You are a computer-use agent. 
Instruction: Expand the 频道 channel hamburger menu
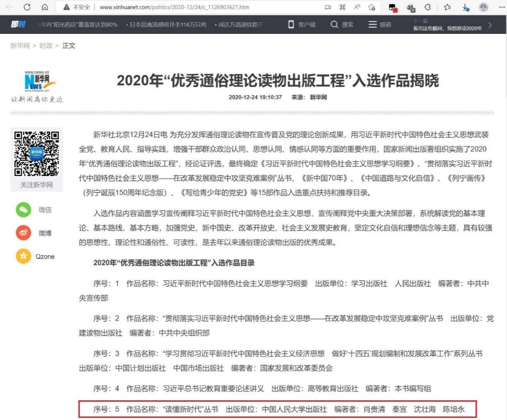point(380,25)
